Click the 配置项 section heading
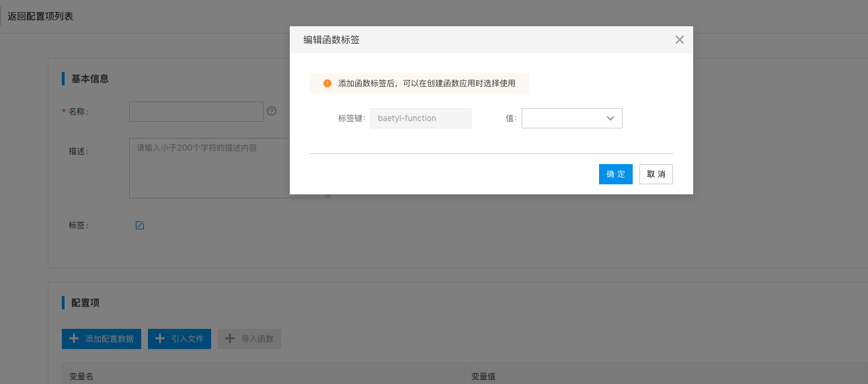Image resolution: width=868 pixels, height=384 pixels. (85, 303)
